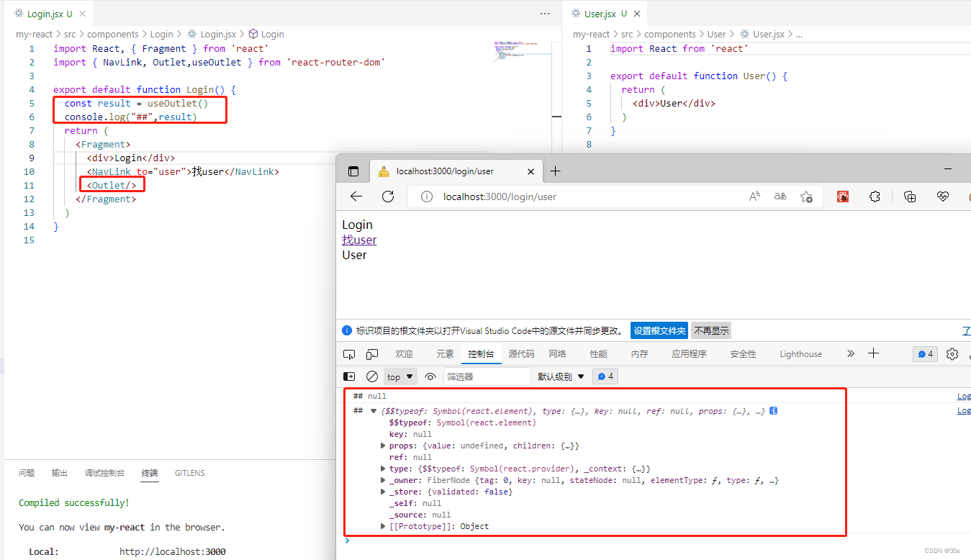Click the red extension icon in the toolbar
The width and height of the screenshot is (971, 560).
click(x=843, y=196)
